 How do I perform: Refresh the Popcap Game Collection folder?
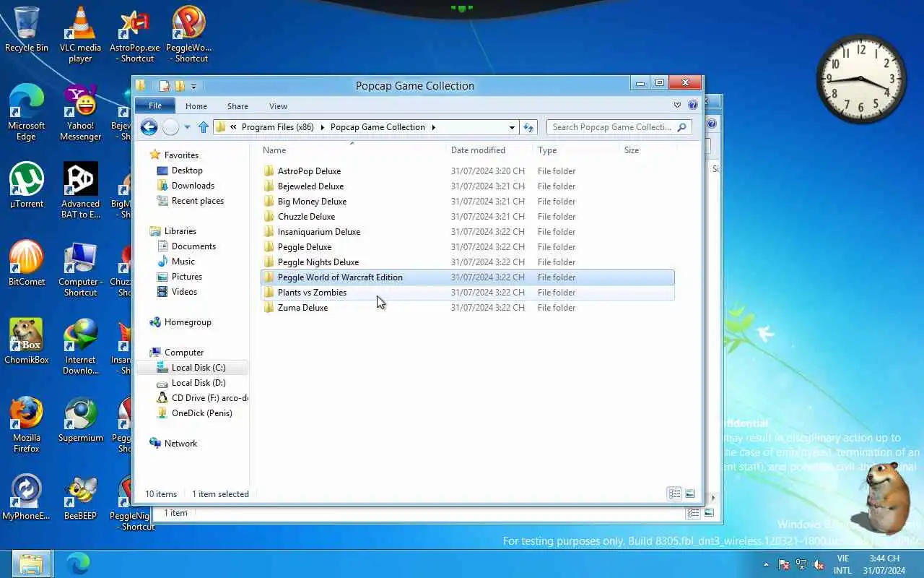[528, 127]
